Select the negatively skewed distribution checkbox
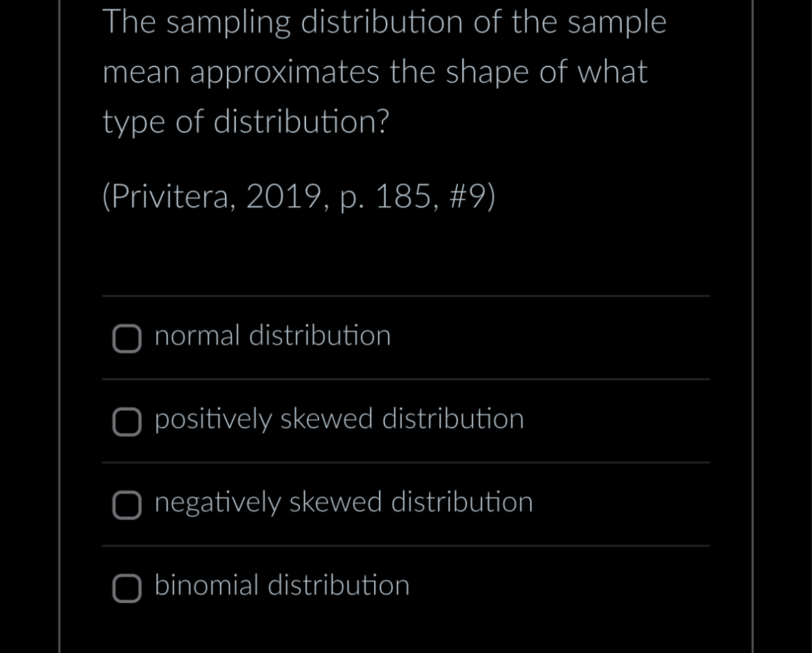The width and height of the screenshot is (812, 653). click(126, 506)
